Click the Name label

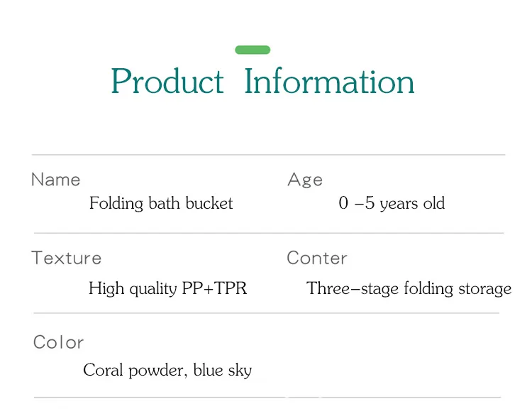(55, 180)
